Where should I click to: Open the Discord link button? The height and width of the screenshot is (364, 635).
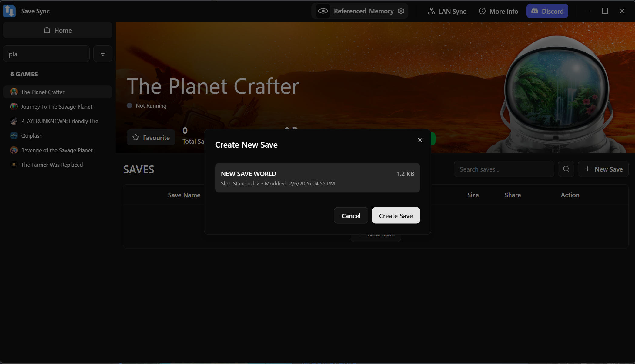pos(547,11)
